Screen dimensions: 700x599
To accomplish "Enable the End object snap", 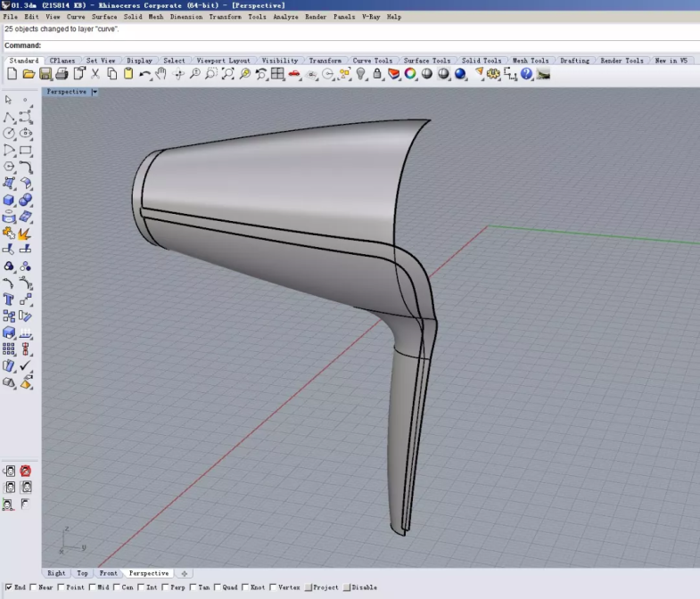I will (x=7, y=587).
